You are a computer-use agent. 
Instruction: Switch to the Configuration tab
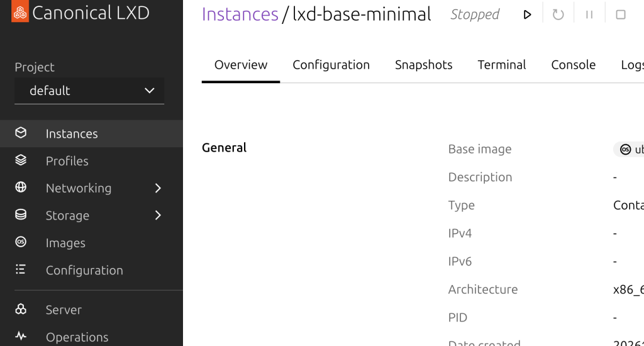[x=331, y=65]
